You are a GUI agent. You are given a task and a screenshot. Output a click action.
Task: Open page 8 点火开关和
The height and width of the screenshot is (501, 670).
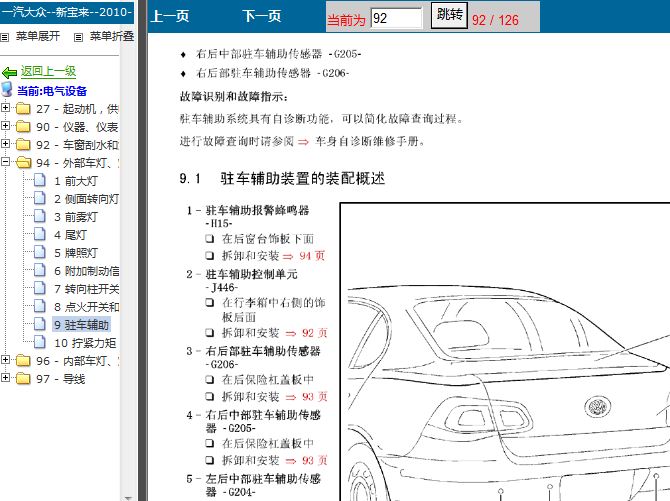pyautogui.click(x=86, y=307)
